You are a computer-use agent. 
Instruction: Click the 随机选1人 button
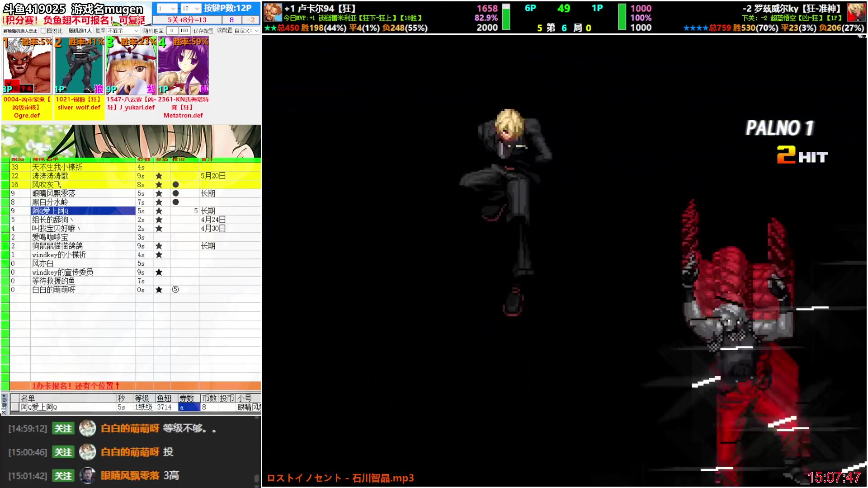(x=80, y=31)
